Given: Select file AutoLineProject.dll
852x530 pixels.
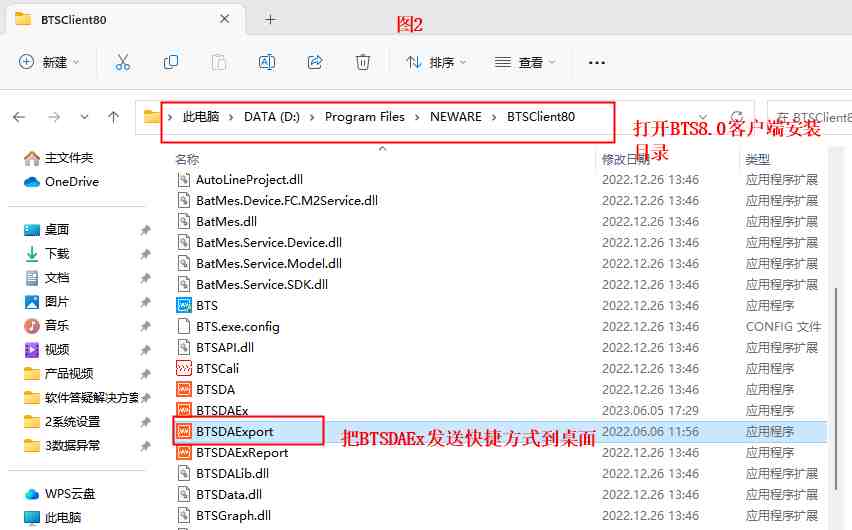Looking at the screenshot, I should coord(249,179).
